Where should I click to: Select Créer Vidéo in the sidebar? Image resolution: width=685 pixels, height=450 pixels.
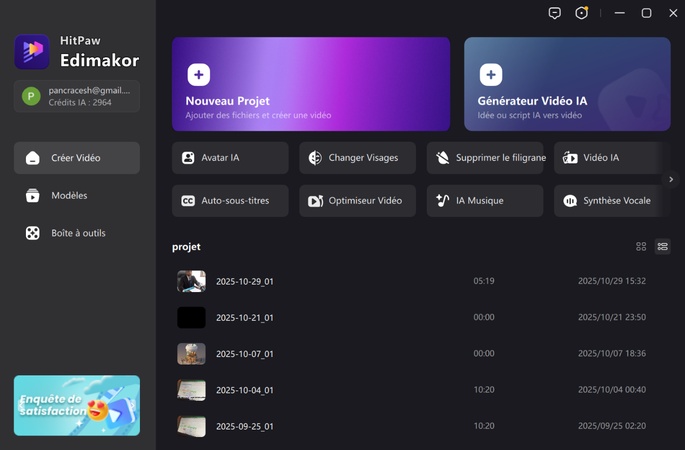tap(77, 158)
